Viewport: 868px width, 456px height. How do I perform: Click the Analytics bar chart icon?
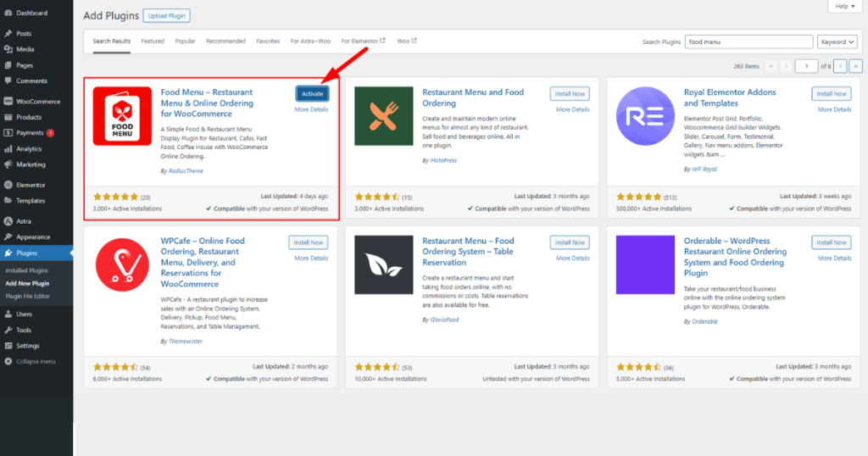pyautogui.click(x=8, y=149)
